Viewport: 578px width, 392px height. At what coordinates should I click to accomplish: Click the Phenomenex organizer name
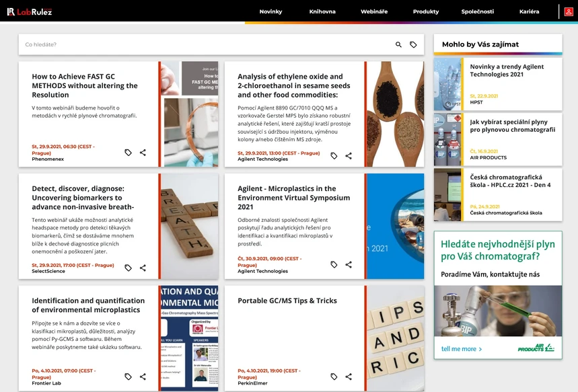tap(48, 159)
